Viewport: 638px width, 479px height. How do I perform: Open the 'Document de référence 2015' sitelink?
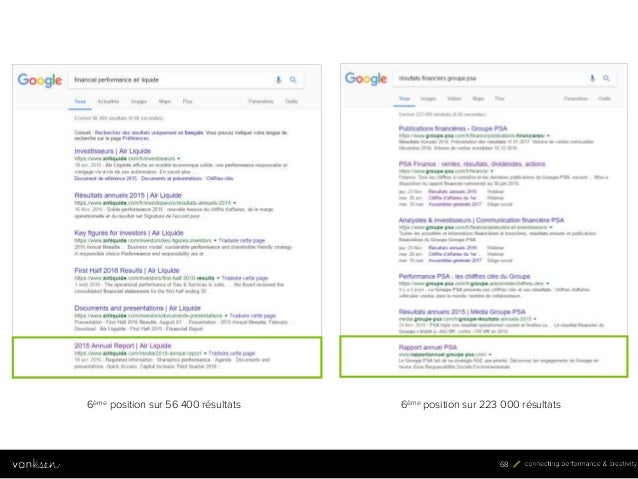click(106, 178)
